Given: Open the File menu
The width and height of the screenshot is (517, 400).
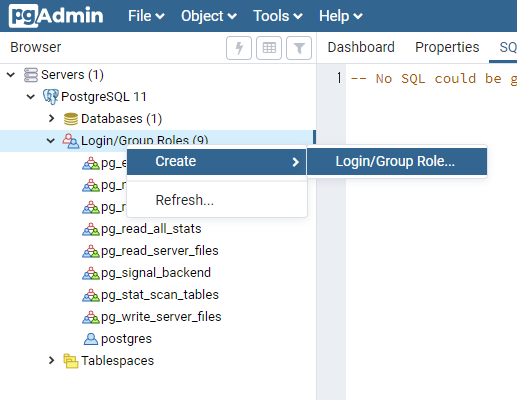Looking at the screenshot, I should point(146,16).
